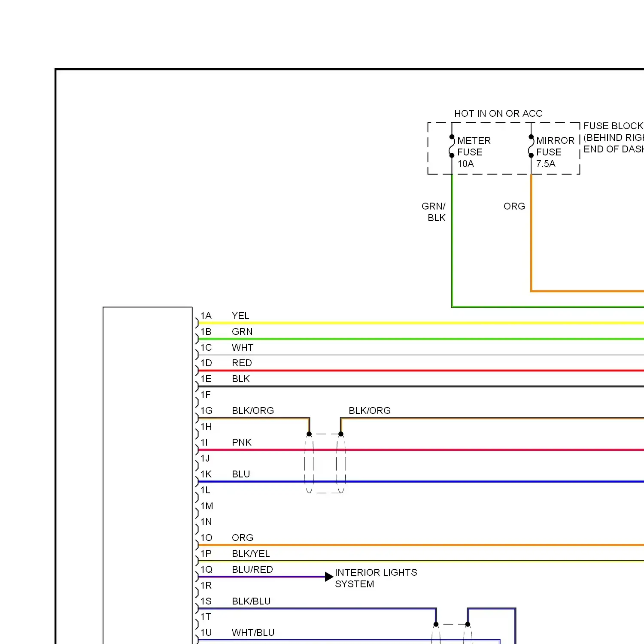This screenshot has width=644, height=644.
Task: Click the BLK/ORG label right of the shield
Action: click(370, 411)
